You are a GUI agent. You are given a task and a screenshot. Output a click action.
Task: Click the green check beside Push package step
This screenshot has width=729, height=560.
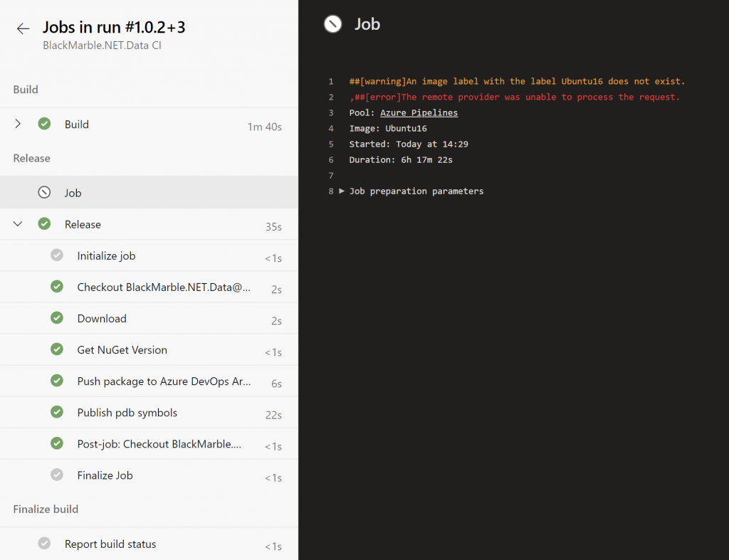pyautogui.click(x=57, y=381)
